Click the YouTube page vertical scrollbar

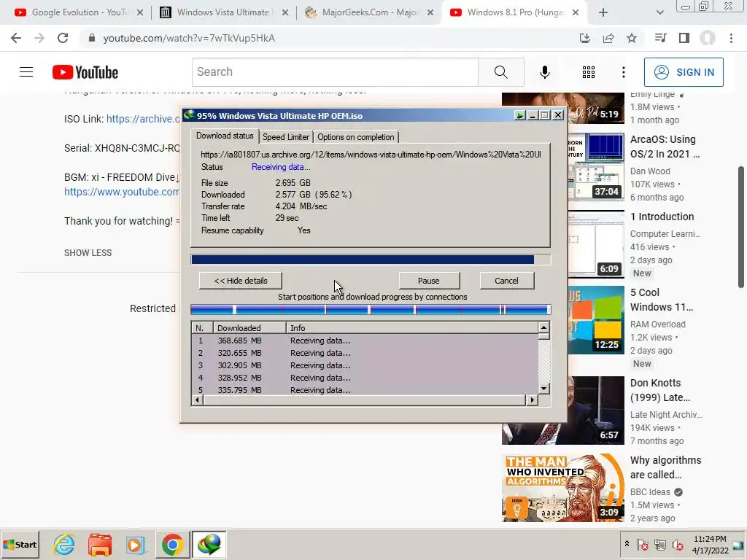tap(741, 227)
